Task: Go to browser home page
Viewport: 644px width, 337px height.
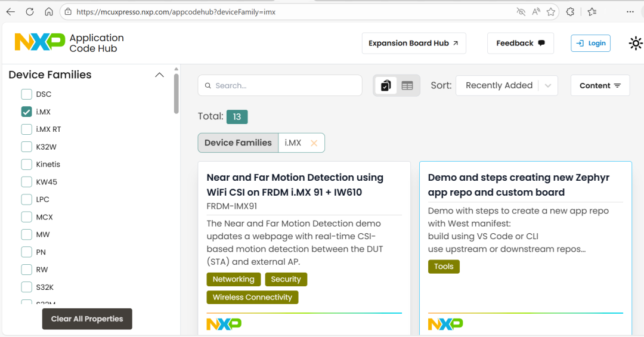Action: coord(49,11)
